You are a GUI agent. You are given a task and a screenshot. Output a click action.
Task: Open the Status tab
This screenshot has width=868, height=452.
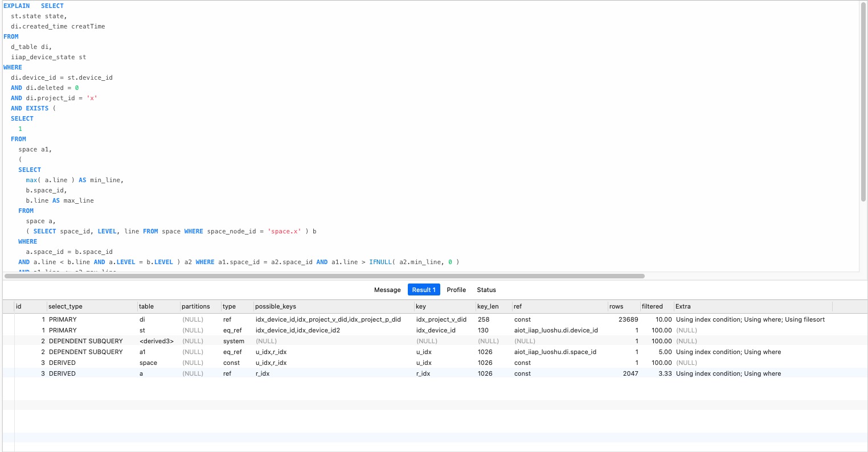(486, 290)
